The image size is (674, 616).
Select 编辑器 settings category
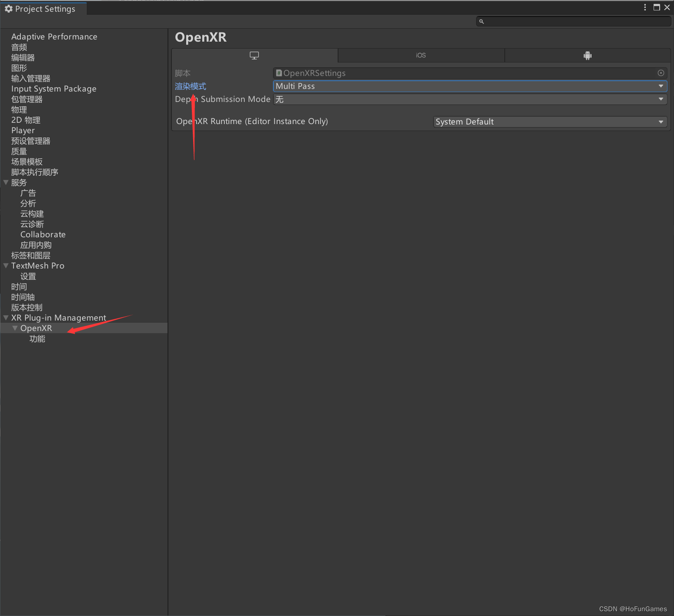pyautogui.click(x=23, y=58)
